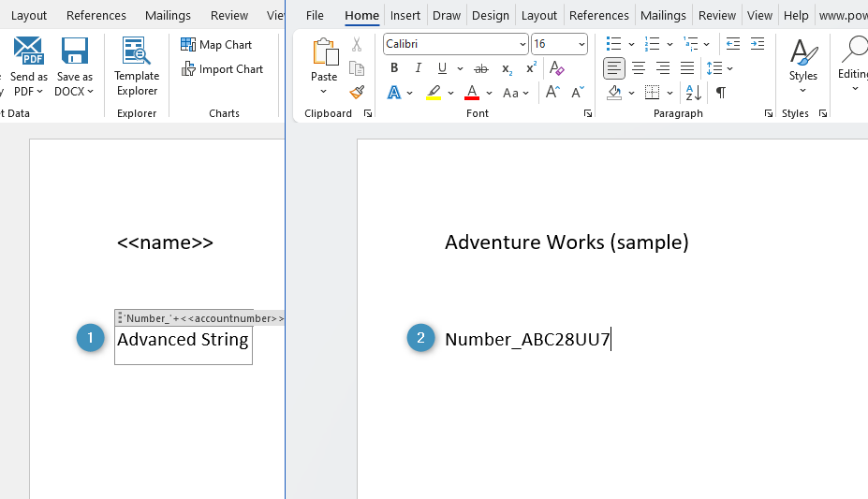Click Numbering list icon
Screen dimensions: 868x499
[652, 44]
